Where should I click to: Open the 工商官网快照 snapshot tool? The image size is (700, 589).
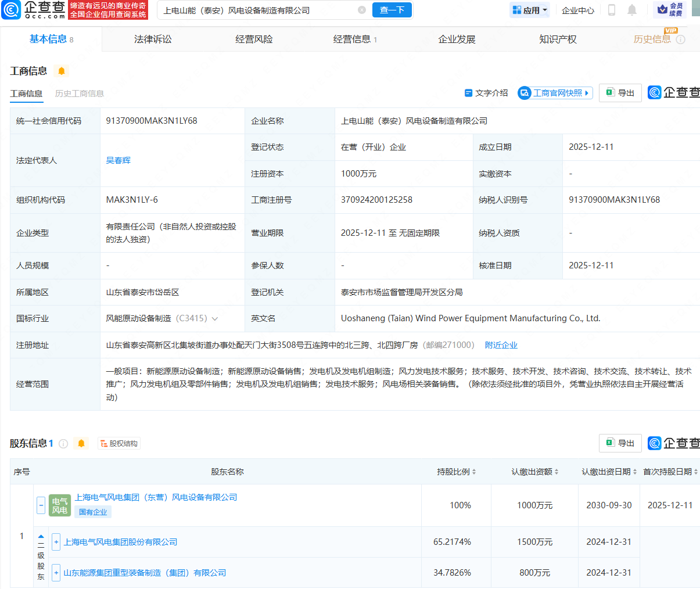tap(554, 92)
